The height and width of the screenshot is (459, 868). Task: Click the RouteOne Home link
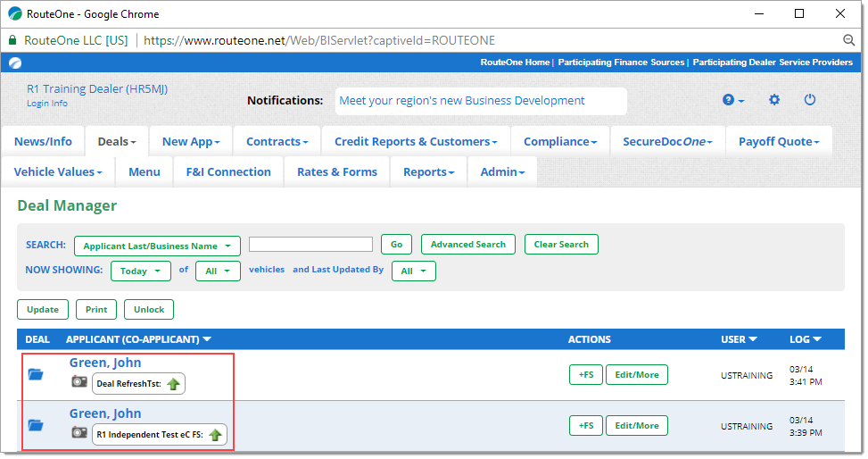515,63
